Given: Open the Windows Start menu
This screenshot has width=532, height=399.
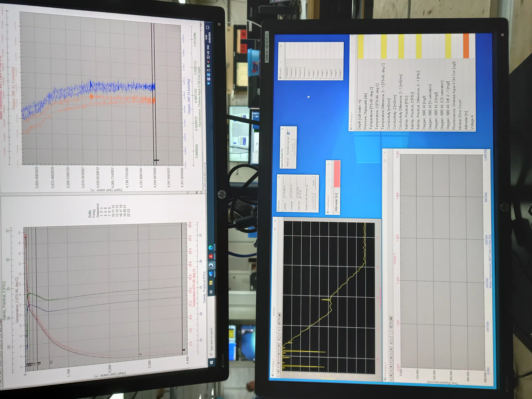Looking at the screenshot, I should (212, 362).
